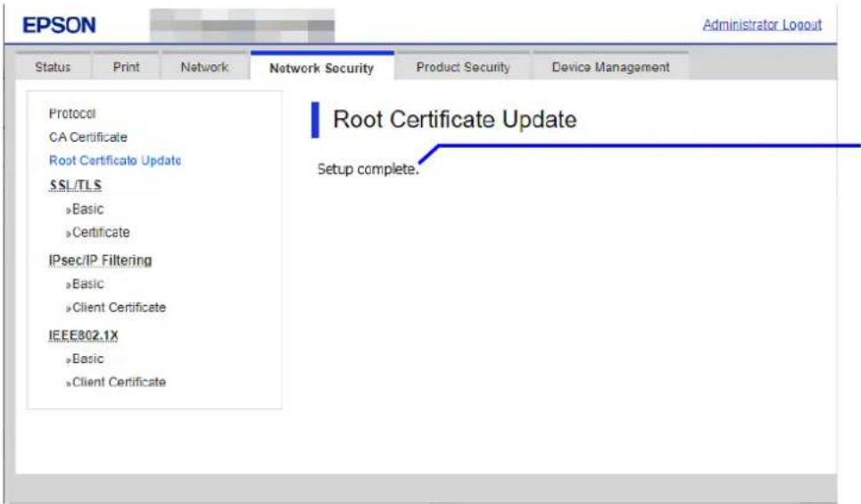Click the 'Setup complete.' message
The width and height of the screenshot is (861, 504).
[368, 169]
